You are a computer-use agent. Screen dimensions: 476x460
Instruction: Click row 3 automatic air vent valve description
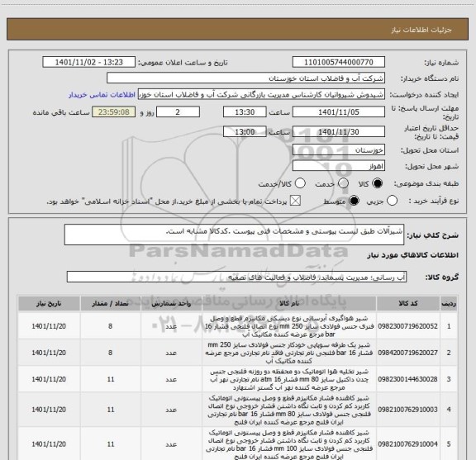[288, 379]
